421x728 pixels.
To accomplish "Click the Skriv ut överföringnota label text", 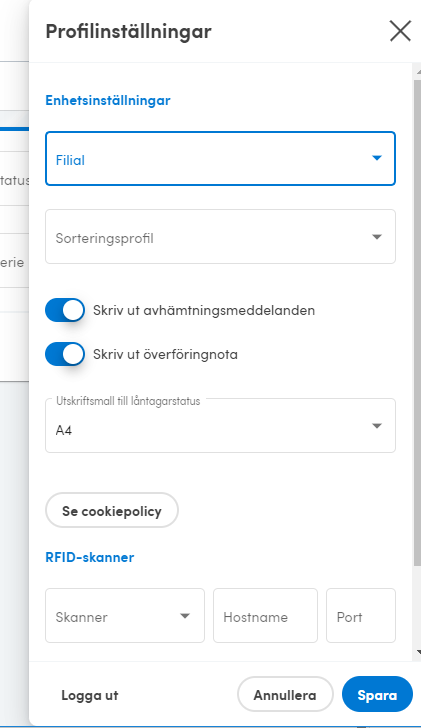I will coord(165,354).
